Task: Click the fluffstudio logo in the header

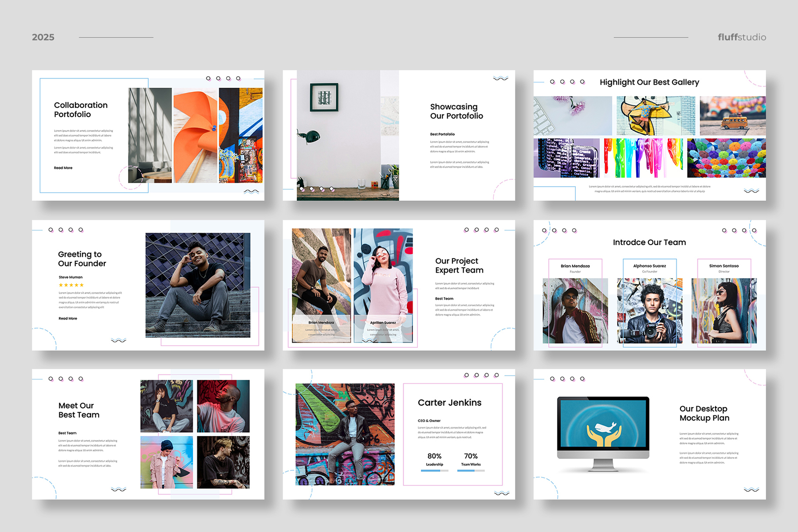Action: tap(742, 37)
